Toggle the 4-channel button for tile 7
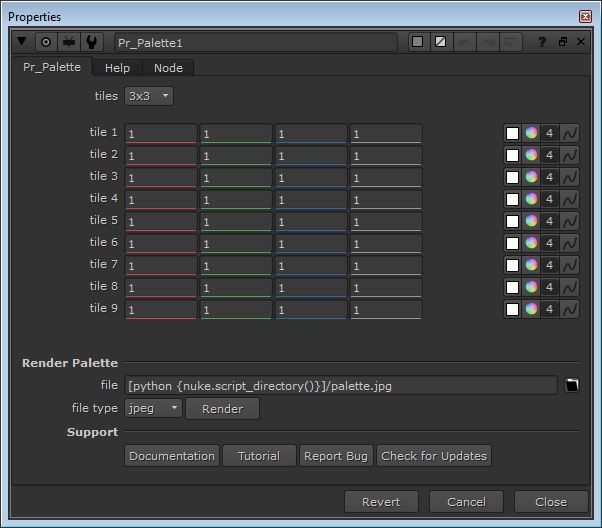The image size is (602, 528). [x=550, y=265]
